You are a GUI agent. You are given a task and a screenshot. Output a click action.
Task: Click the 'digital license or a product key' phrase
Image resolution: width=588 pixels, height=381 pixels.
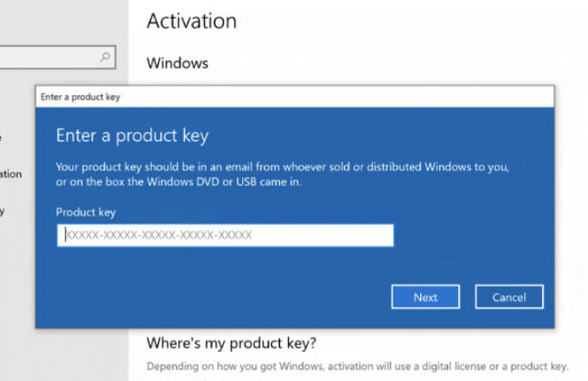(493, 365)
